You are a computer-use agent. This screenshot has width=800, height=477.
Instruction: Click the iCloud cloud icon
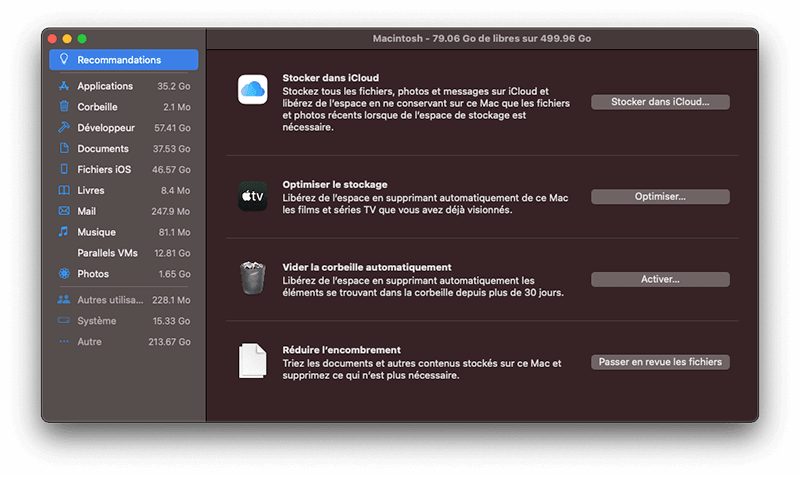(253, 90)
